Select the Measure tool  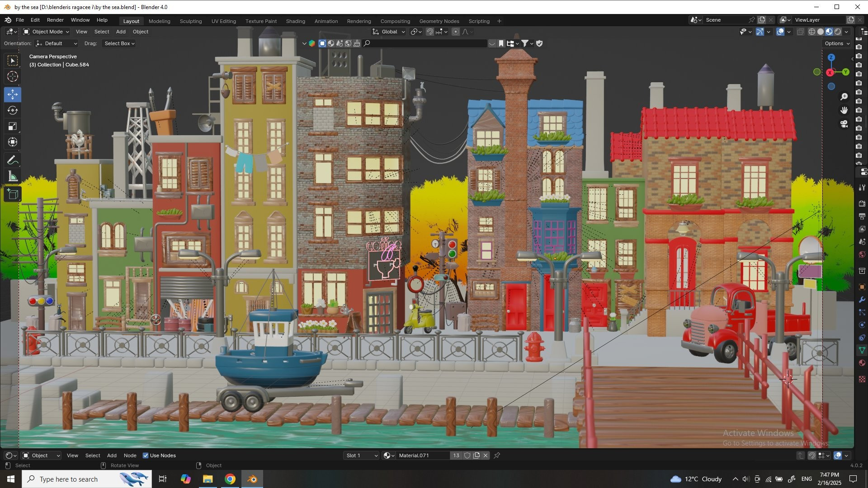(13, 176)
